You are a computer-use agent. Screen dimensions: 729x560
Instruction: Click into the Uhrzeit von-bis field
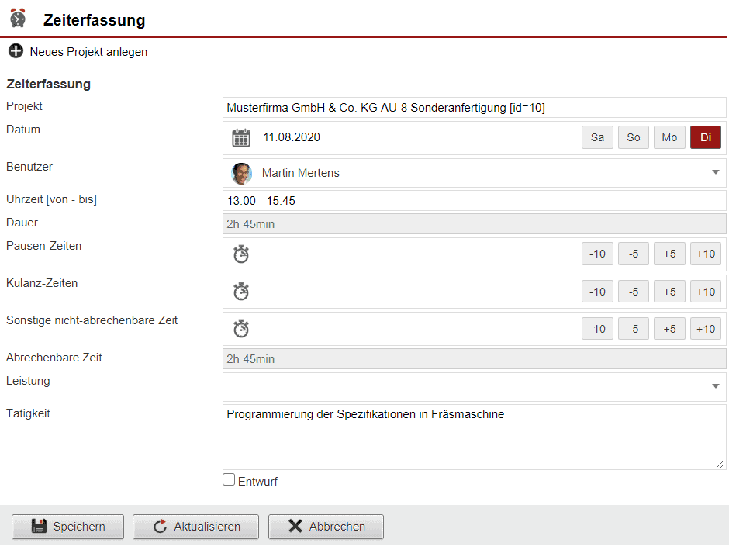tap(474, 201)
